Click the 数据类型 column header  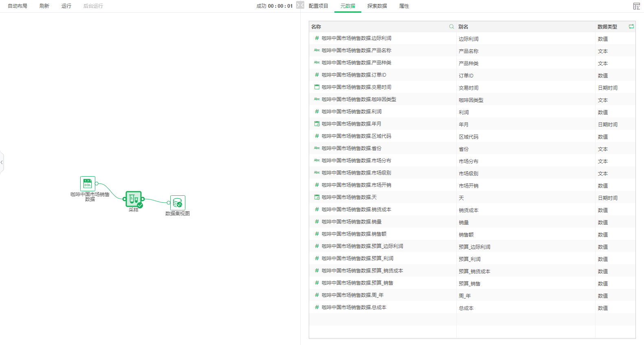point(607,27)
